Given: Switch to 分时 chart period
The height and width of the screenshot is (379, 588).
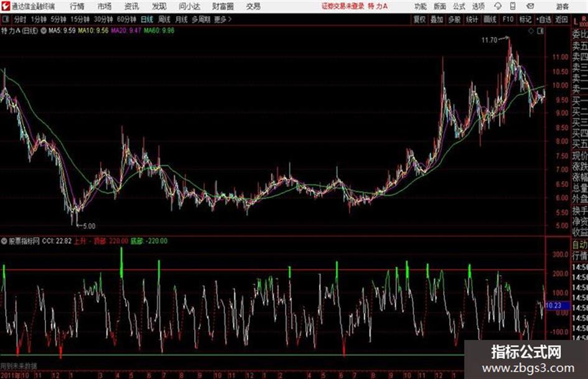Looking at the screenshot, I should pyautogui.click(x=21, y=19).
